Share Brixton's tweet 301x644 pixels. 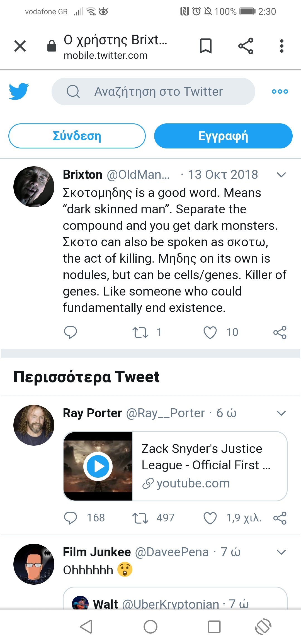(x=280, y=332)
